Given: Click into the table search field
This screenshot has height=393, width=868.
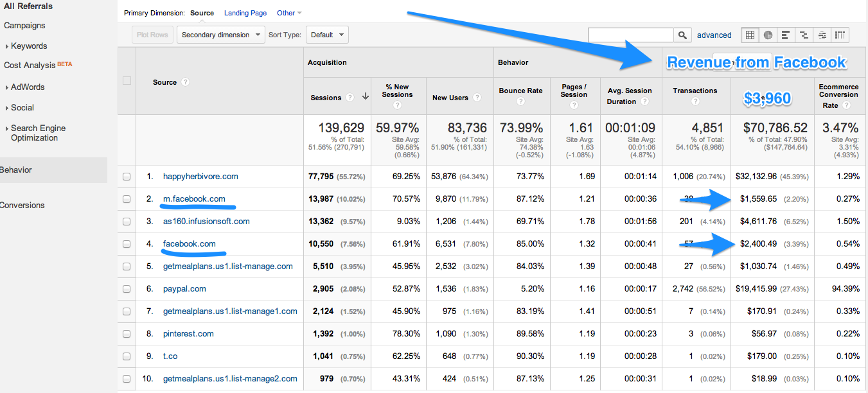Looking at the screenshot, I should 630,35.
